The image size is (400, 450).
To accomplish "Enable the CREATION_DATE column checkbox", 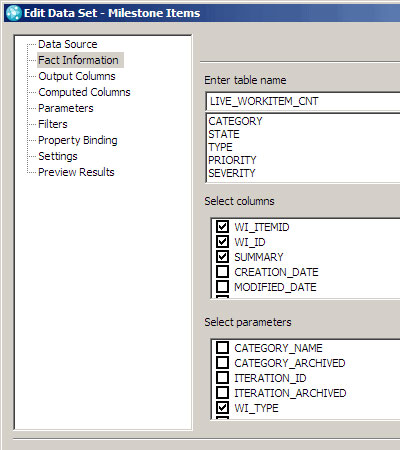I will point(222,271).
